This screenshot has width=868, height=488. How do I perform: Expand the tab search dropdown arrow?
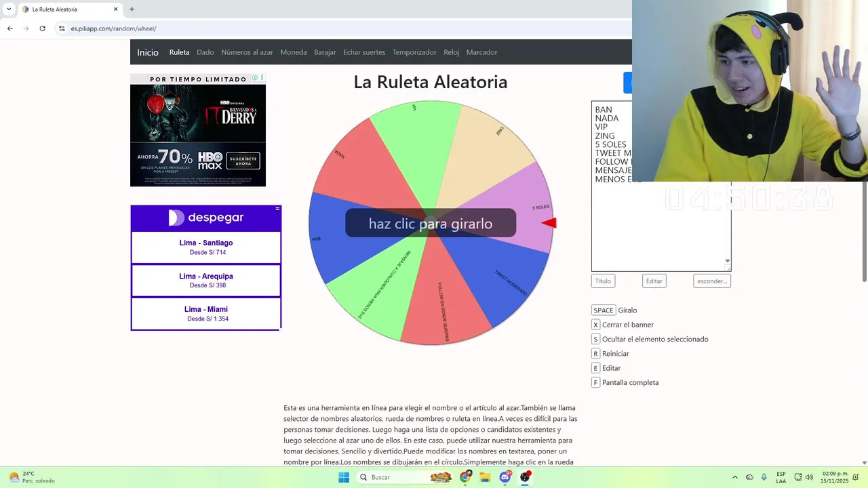click(8, 9)
